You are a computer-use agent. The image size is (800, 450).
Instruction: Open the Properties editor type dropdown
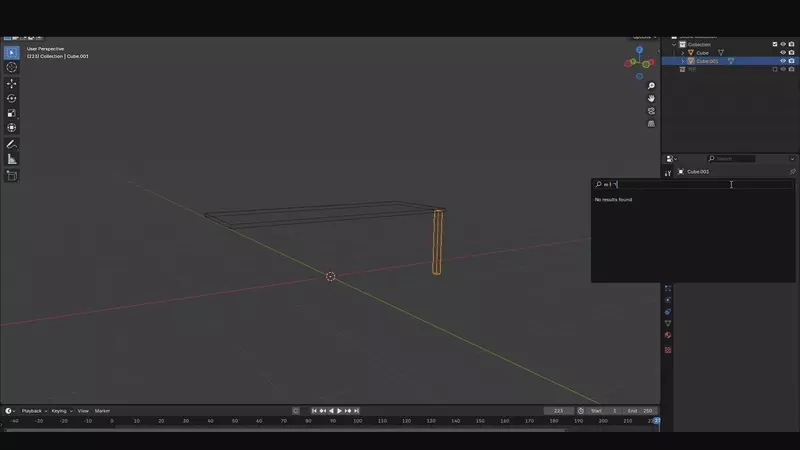(671, 159)
